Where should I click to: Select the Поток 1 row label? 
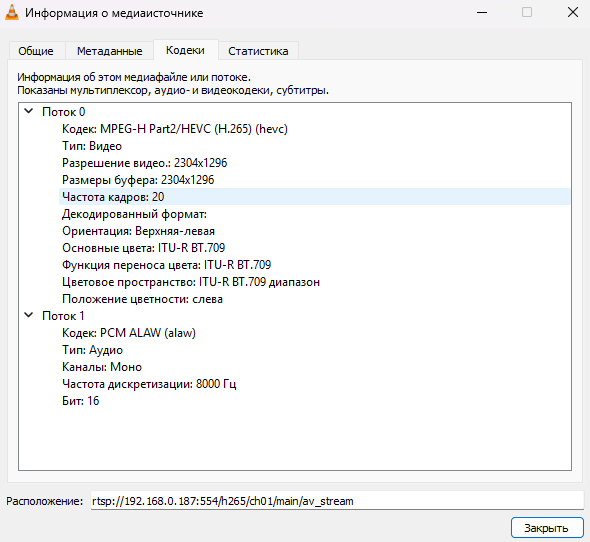coord(63,316)
